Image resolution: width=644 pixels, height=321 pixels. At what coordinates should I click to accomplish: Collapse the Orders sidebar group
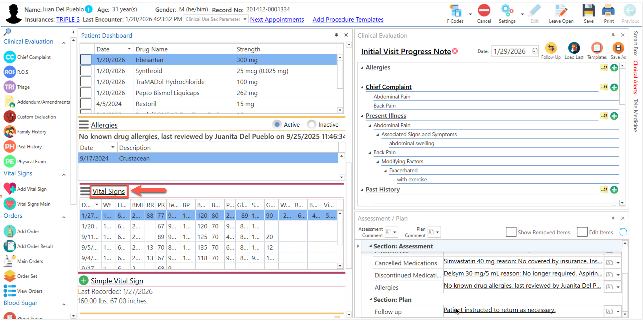[x=64, y=217]
